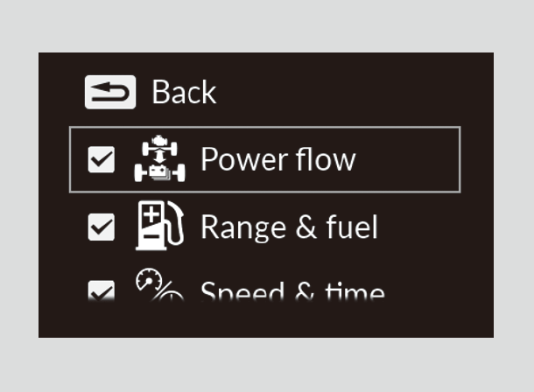The image size is (534, 392).
Task: Disable the Speed & time checkbox
Action: coord(102,292)
